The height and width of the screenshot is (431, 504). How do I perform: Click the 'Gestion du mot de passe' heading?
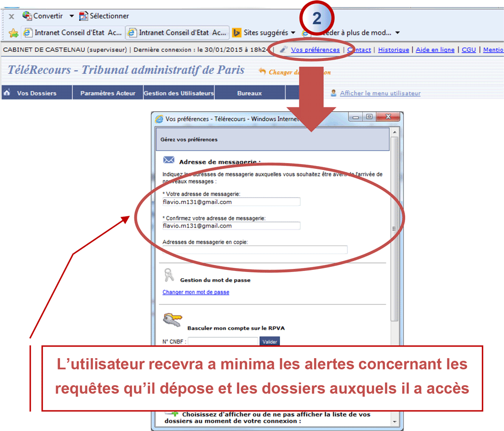[216, 280]
